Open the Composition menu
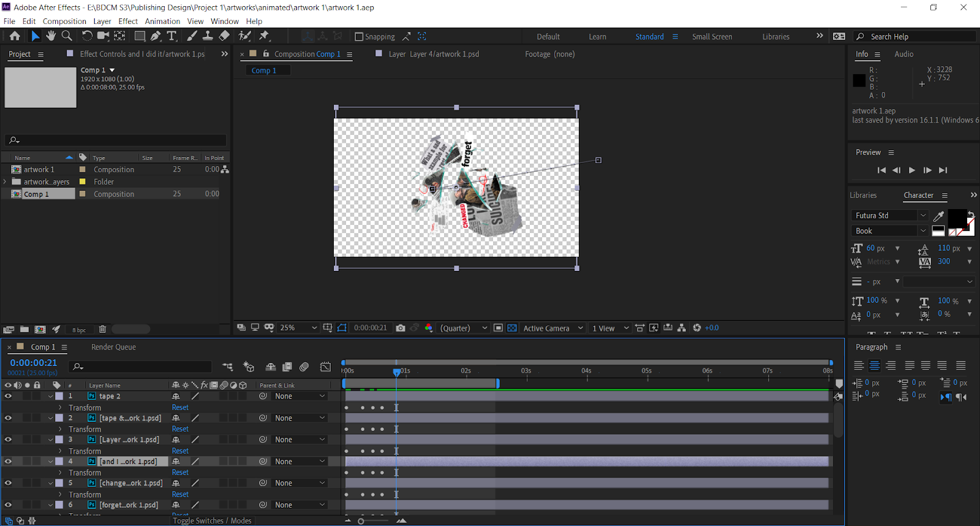980x526 pixels. tap(64, 21)
